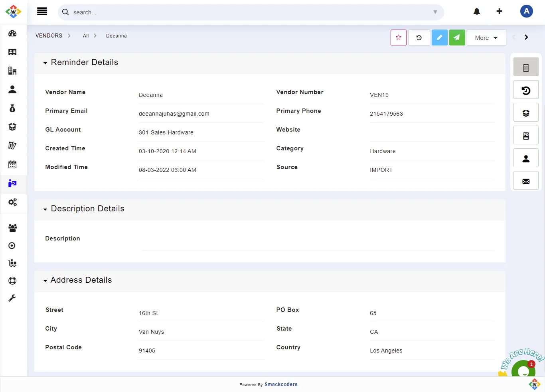The width and height of the screenshot is (545, 392).
Task: Click the plus quick-create icon
Action: (499, 11)
